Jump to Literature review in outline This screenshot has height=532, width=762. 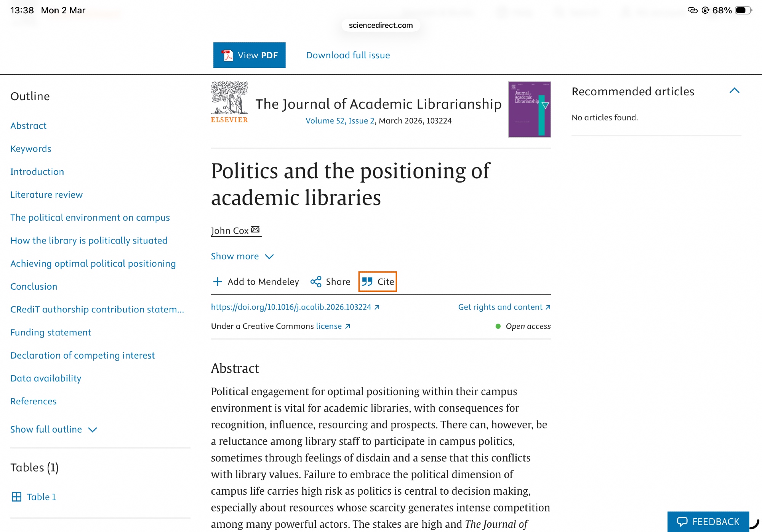point(46,195)
